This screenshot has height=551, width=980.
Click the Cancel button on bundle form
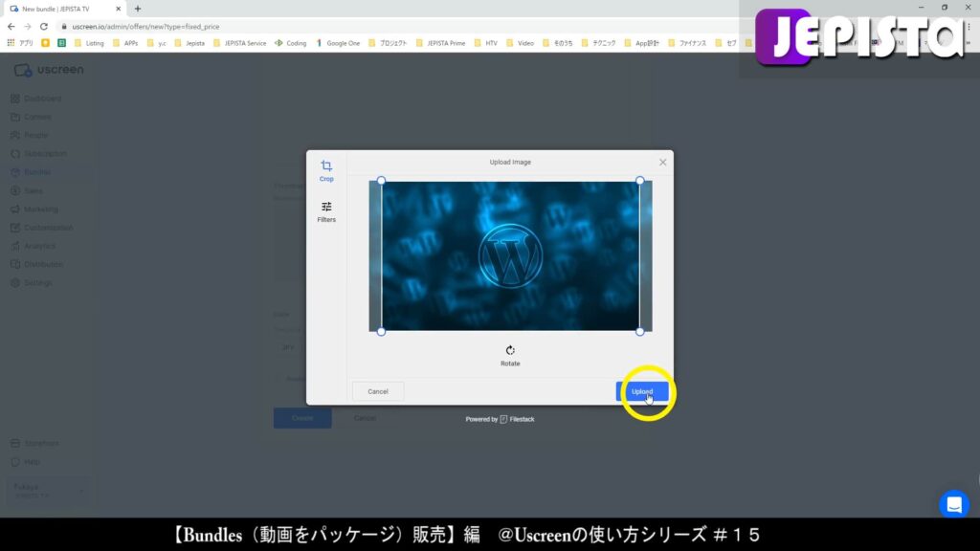pos(365,418)
